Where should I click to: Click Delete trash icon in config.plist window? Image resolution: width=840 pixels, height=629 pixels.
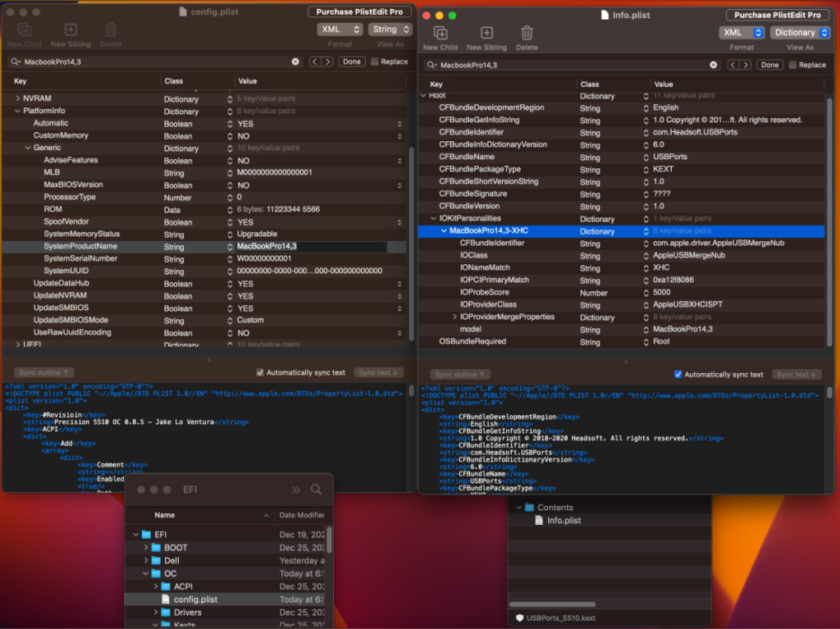[111, 30]
